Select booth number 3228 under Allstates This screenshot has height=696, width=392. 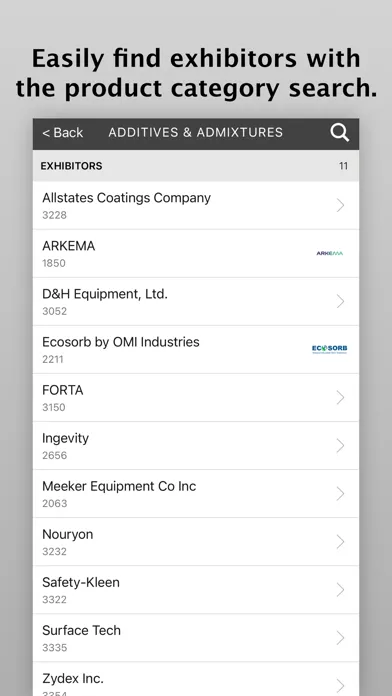point(54,215)
